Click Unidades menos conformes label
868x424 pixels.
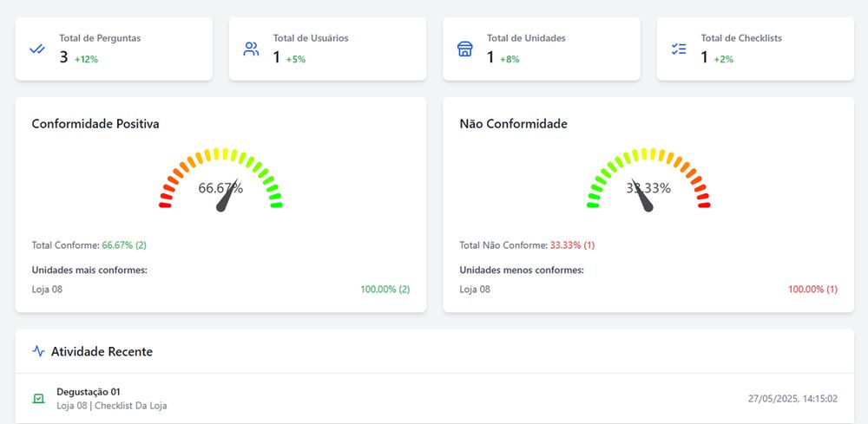coord(522,271)
